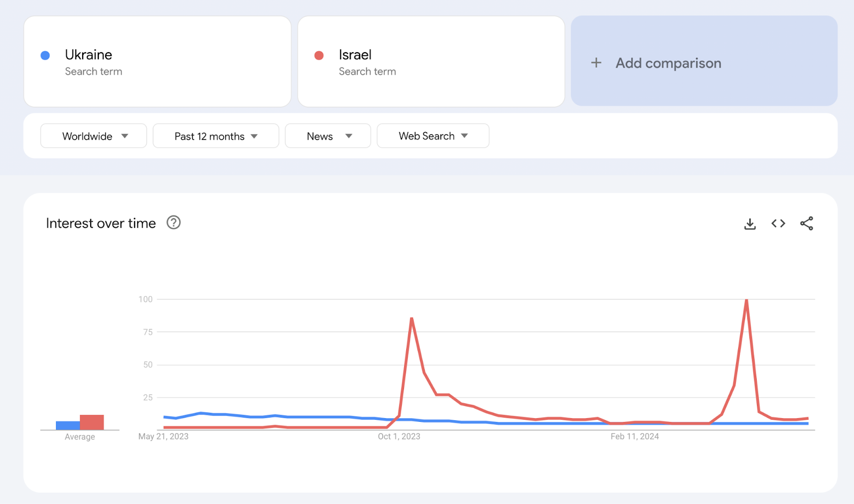Open the embed code icon

pos(778,223)
